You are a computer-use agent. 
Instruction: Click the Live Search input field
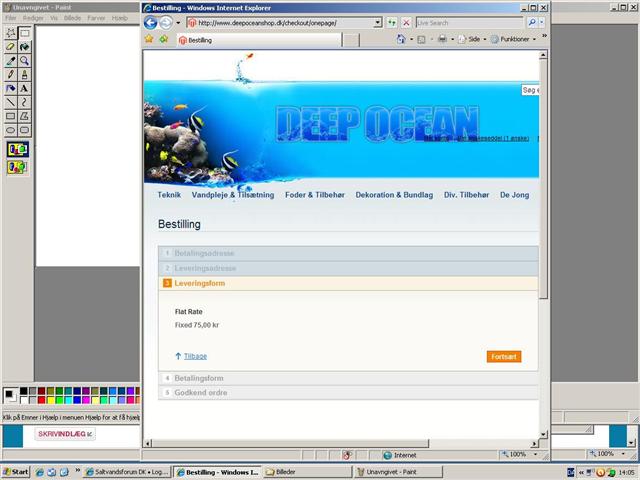pos(468,22)
